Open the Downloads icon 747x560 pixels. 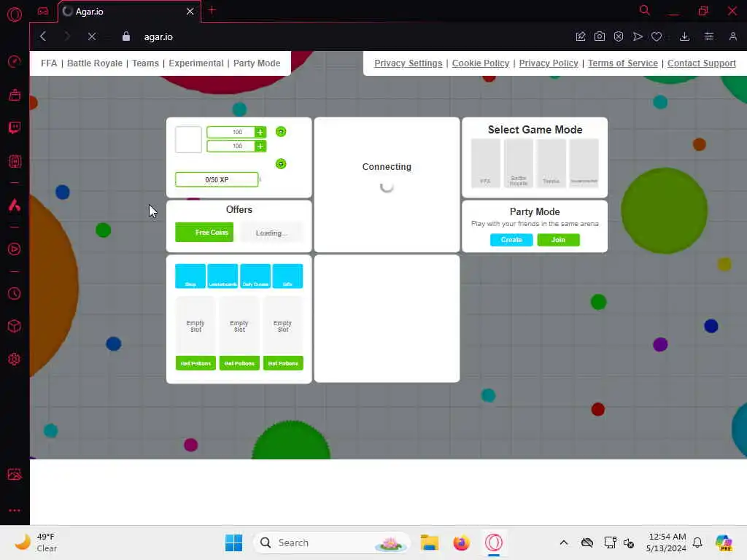684,36
